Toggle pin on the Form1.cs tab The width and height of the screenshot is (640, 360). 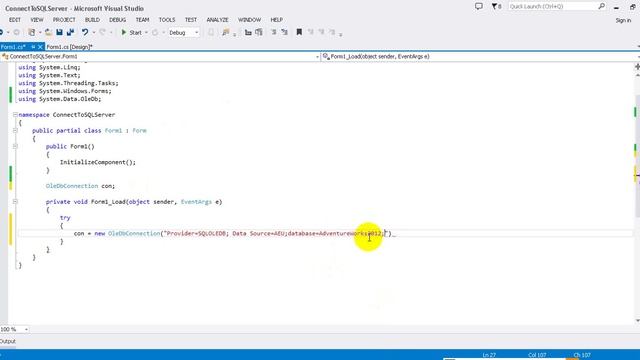click(33, 47)
